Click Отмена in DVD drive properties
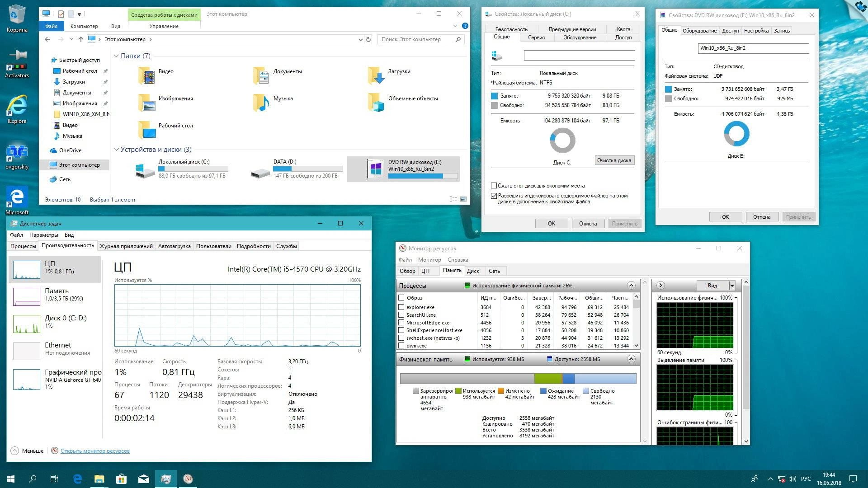Image resolution: width=868 pixels, height=488 pixels. 762,217
